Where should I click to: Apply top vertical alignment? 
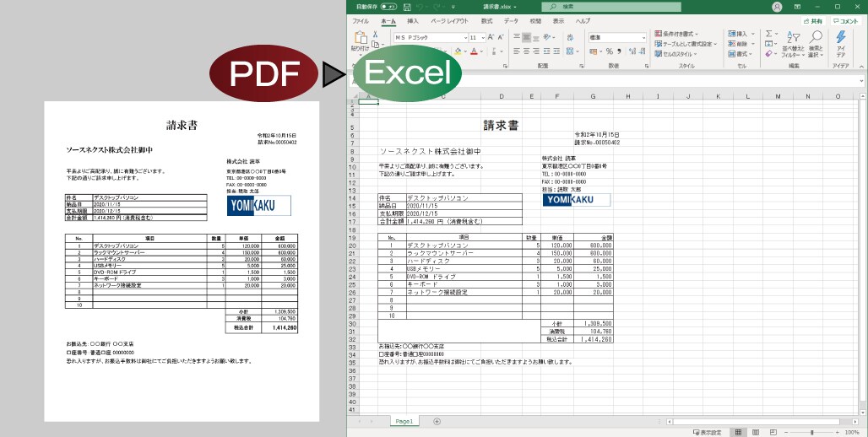coord(517,37)
